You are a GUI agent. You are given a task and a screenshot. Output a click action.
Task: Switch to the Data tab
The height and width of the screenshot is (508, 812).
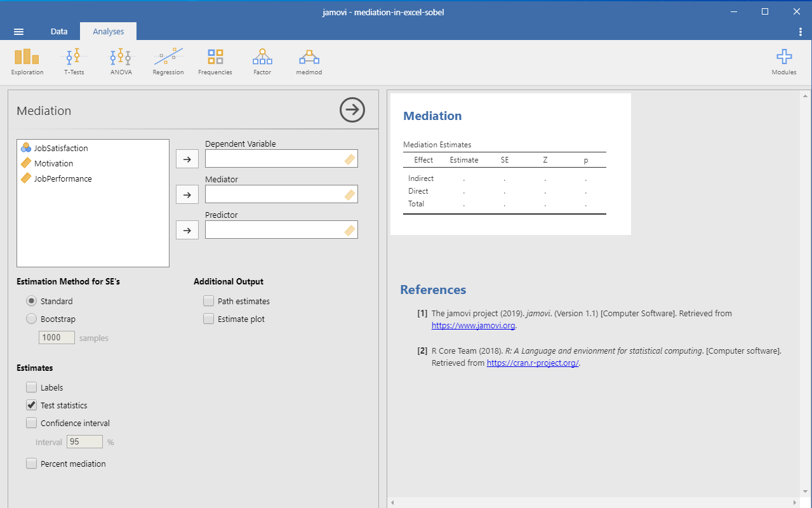(59, 31)
